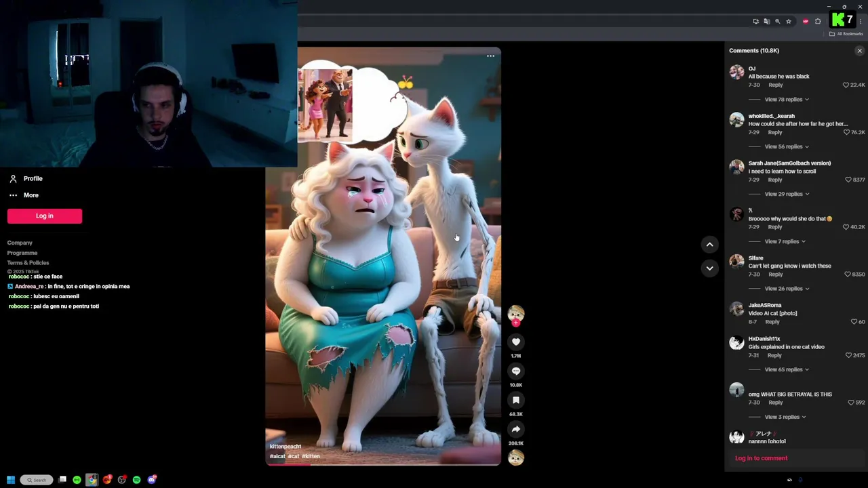This screenshot has width=868, height=488.
Task: Open the #aicat hashtag
Action: tap(277, 456)
